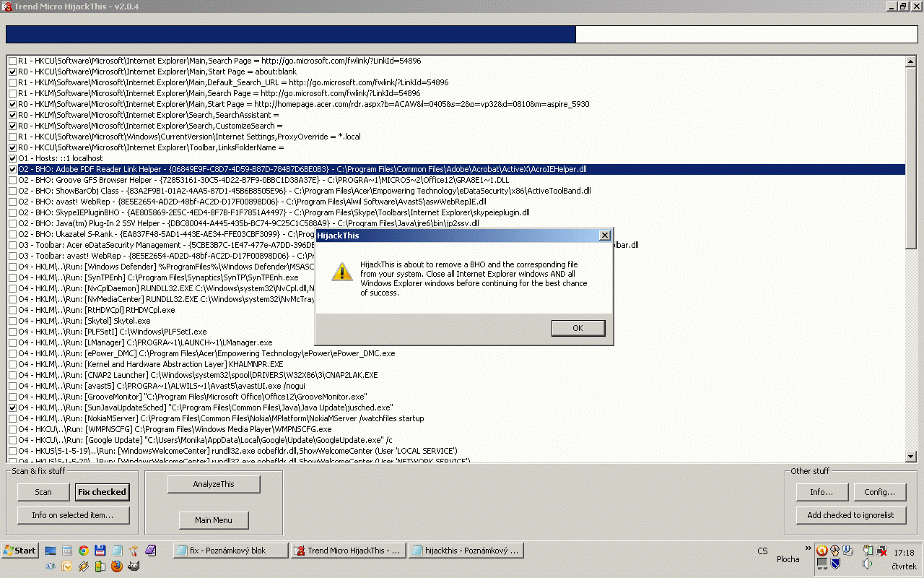
Task: Select O4 WMPNSCFG row text
Action: (x=175, y=429)
